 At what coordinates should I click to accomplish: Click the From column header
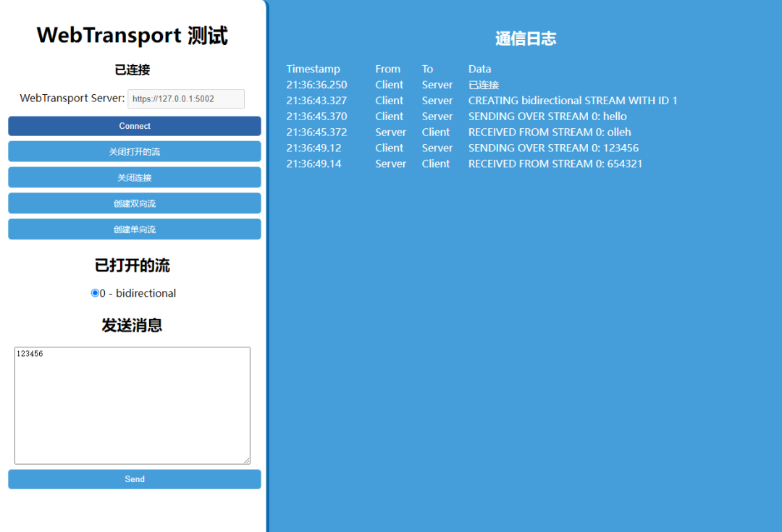(x=387, y=69)
